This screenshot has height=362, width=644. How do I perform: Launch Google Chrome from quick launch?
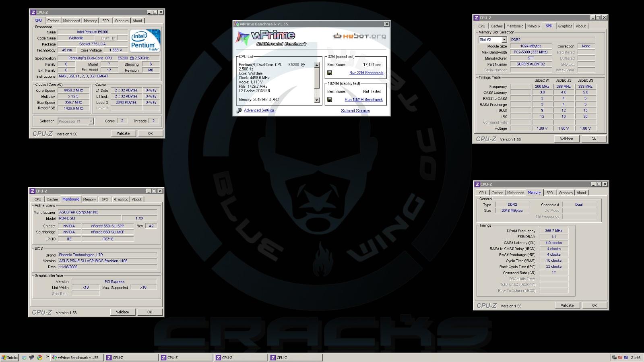point(39,358)
